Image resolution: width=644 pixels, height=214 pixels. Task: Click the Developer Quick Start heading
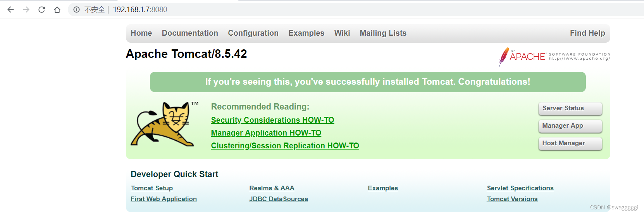174,174
